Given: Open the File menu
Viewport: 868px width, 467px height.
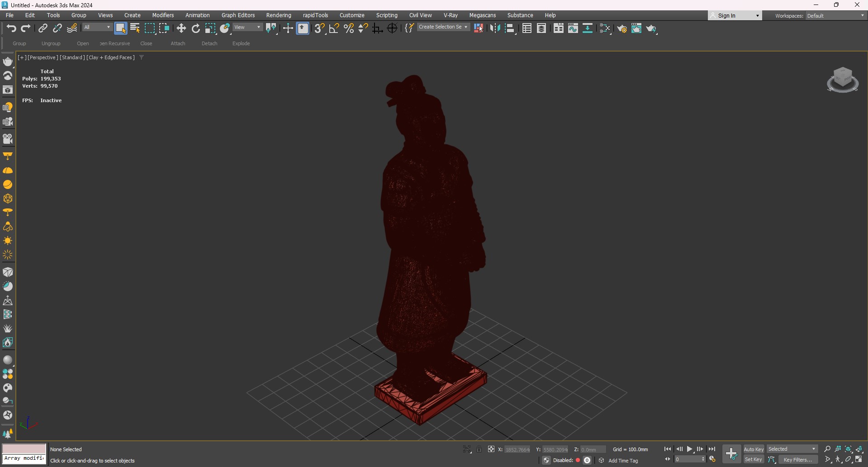Looking at the screenshot, I should [x=9, y=15].
